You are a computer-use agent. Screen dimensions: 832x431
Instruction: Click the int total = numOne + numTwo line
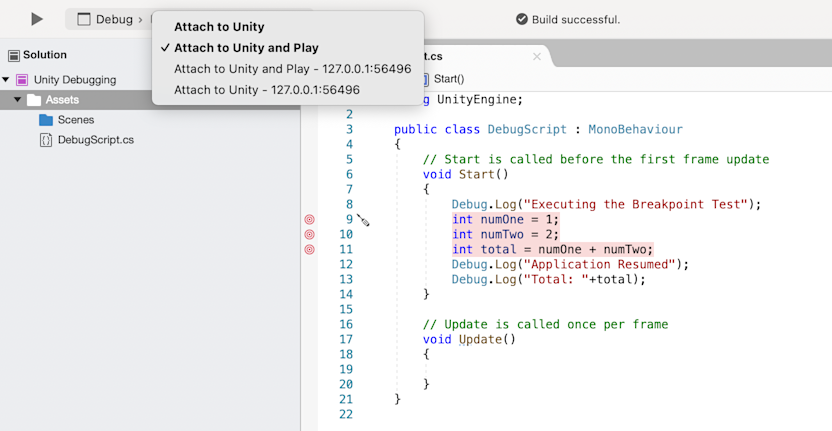[552, 249]
